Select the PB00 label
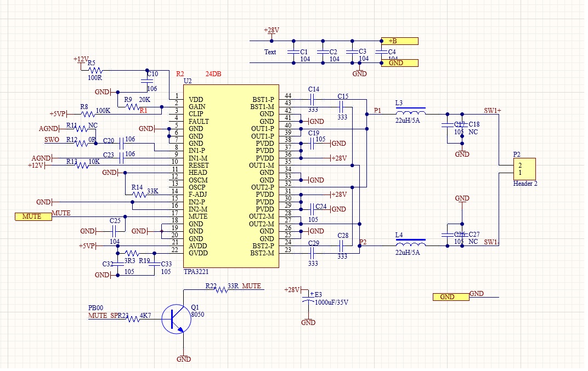The height and width of the screenshot is (371, 588). click(95, 308)
